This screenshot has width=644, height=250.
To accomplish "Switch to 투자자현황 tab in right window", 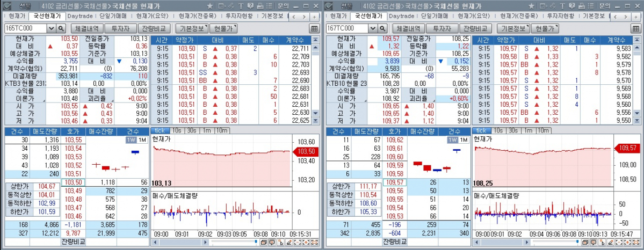I will [560, 16].
